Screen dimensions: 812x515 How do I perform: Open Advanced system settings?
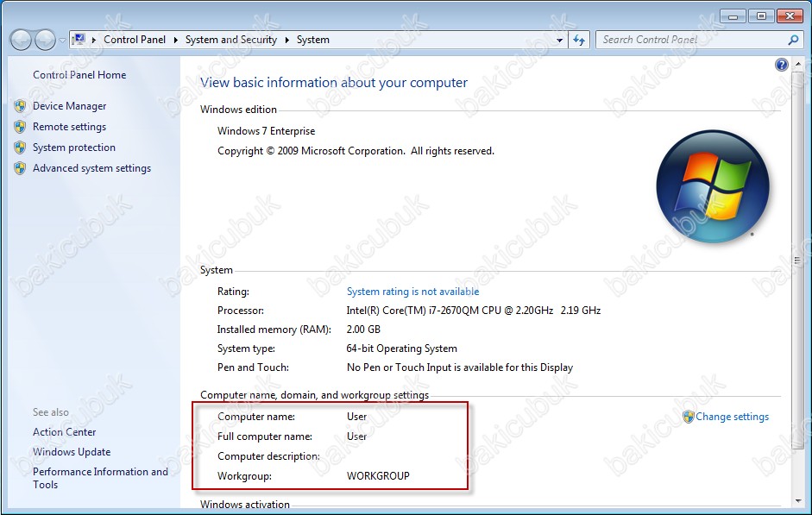(x=91, y=168)
